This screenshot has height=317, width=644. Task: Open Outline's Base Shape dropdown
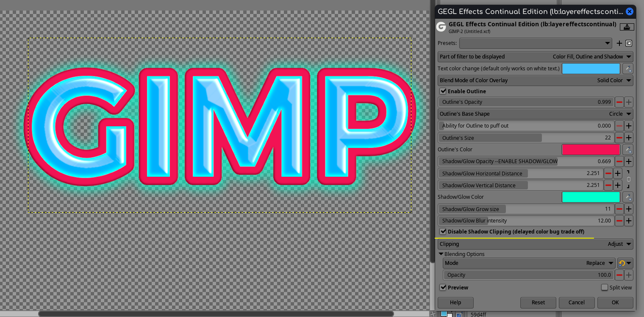coord(536,114)
